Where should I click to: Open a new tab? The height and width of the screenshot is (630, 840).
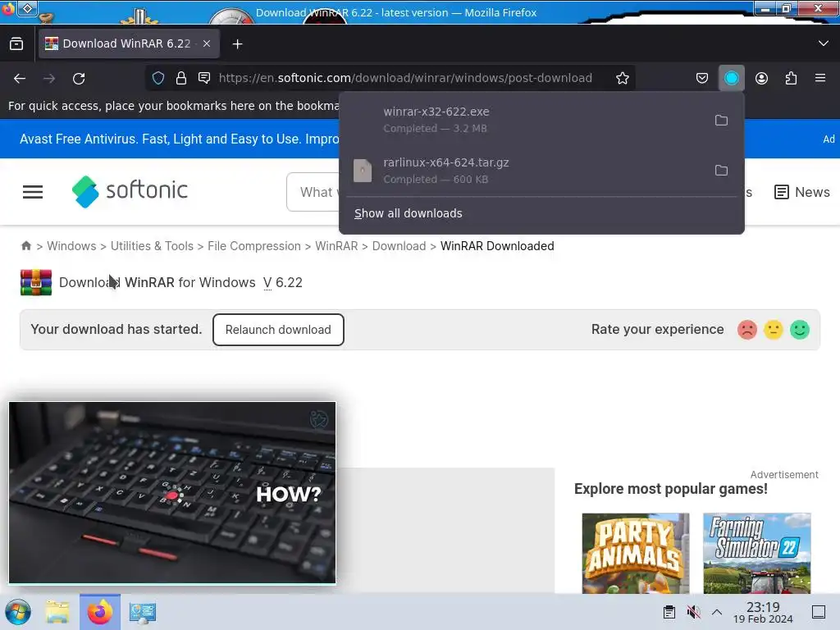click(237, 44)
